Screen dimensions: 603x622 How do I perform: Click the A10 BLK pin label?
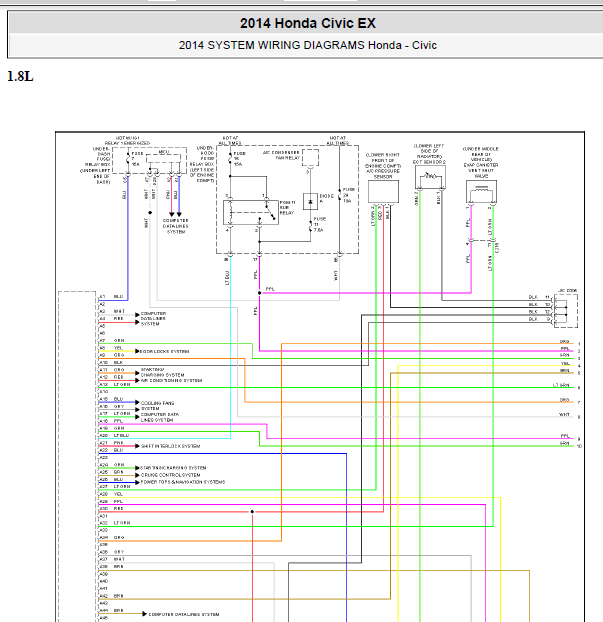[111, 362]
